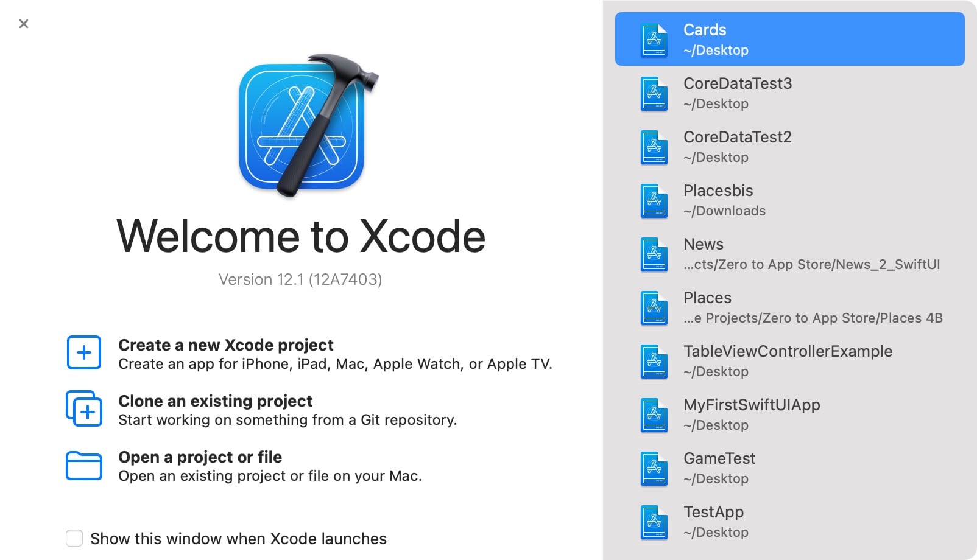Image resolution: width=977 pixels, height=560 pixels.
Task: Click the GameTest project file icon
Action: click(x=654, y=468)
